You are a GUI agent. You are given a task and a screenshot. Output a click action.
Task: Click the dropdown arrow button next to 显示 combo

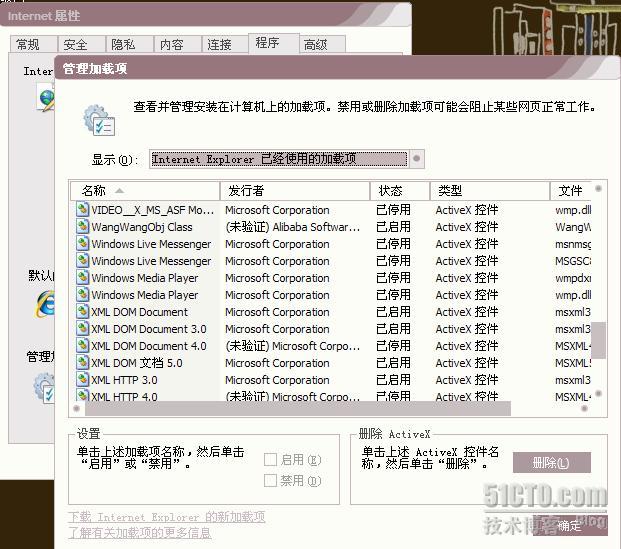pyautogui.click(x=417, y=159)
